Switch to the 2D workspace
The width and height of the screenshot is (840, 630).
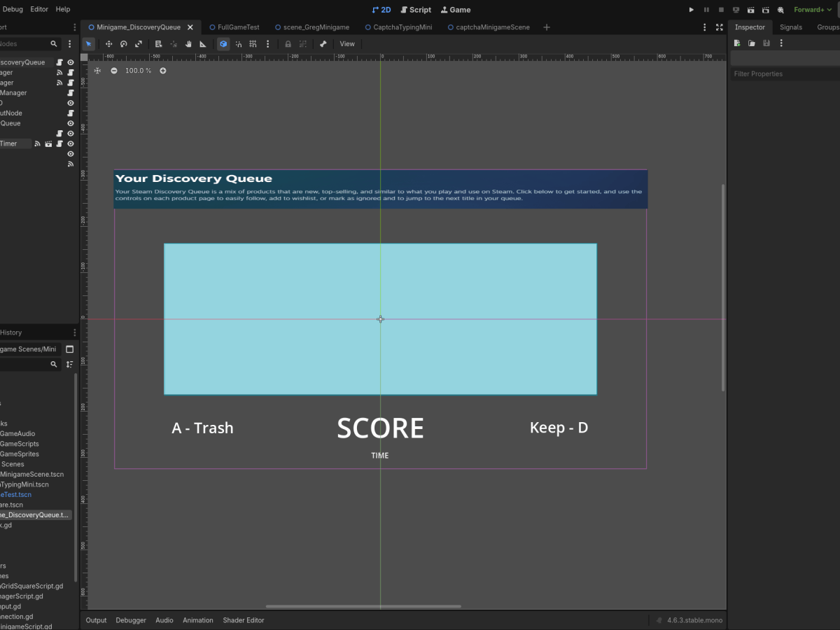[x=381, y=10]
